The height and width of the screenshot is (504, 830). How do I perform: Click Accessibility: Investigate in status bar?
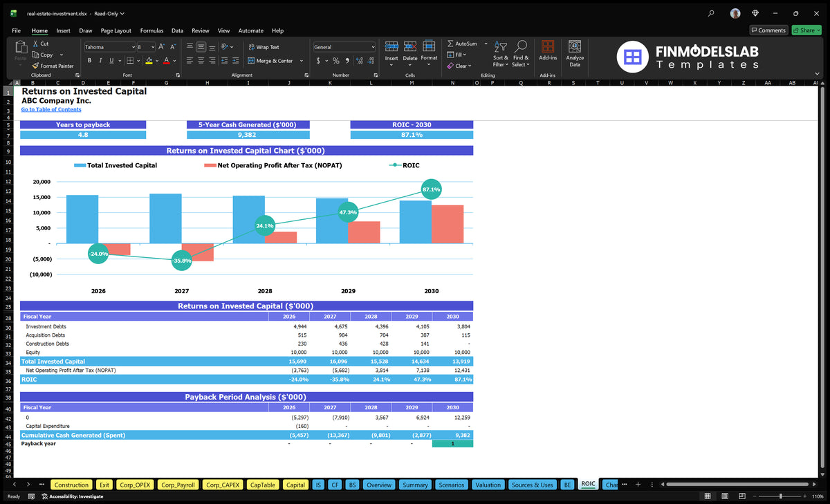[x=72, y=496]
